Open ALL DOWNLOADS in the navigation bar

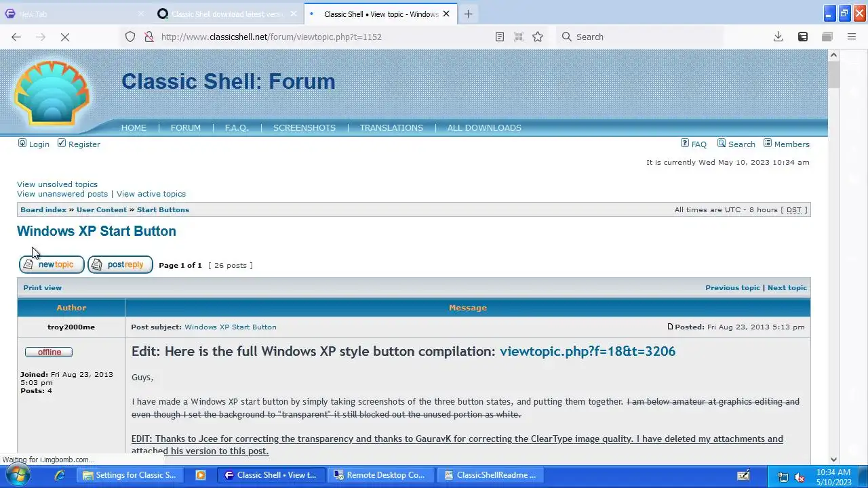pyautogui.click(x=484, y=127)
